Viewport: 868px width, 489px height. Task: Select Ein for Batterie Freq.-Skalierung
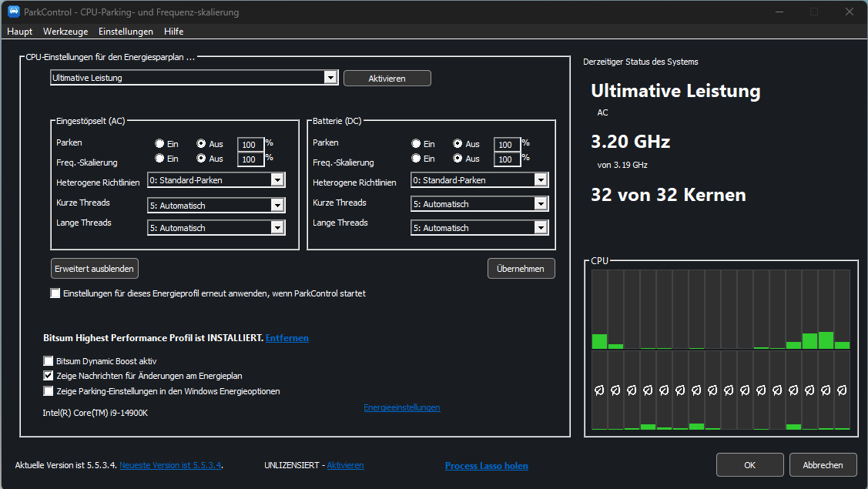(x=416, y=159)
